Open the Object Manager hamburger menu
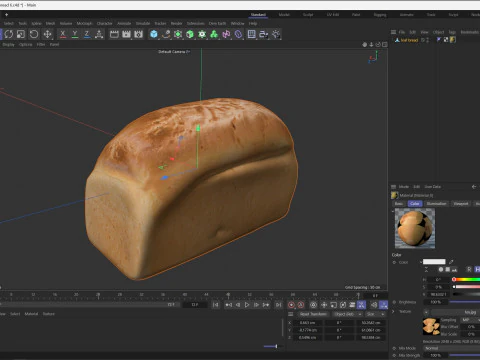The height and width of the screenshot is (360, 480). coord(393,32)
